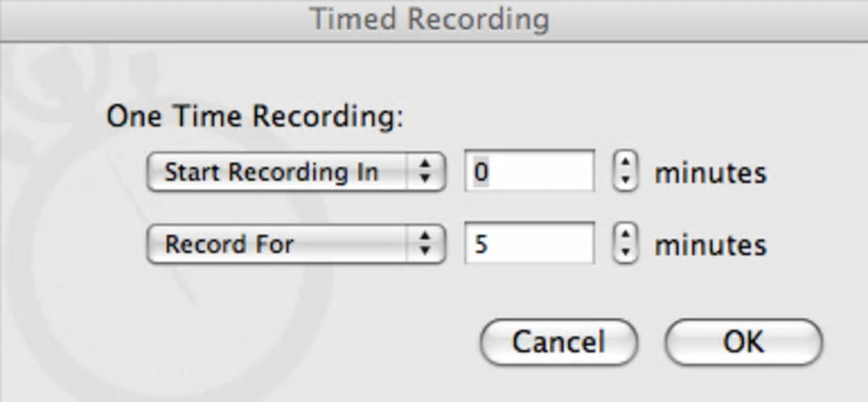This screenshot has width=868, height=402.
Task: Click the minutes label beside the start delay
Action: point(710,174)
